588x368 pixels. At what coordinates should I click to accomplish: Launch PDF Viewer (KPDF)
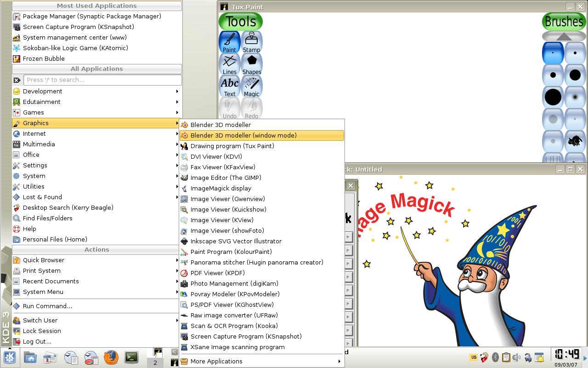261,273
